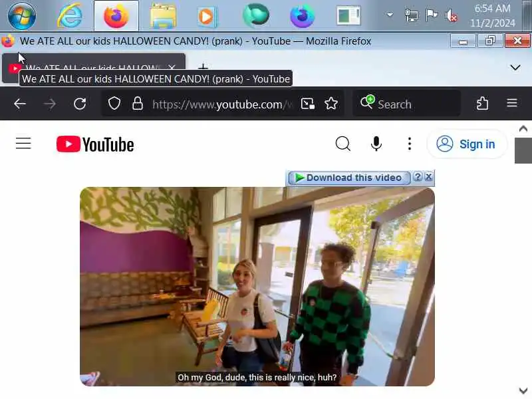This screenshot has height=399, width=532.
Task: List all tabs via the tab bar chevron
Action: [x=515, y=67]
